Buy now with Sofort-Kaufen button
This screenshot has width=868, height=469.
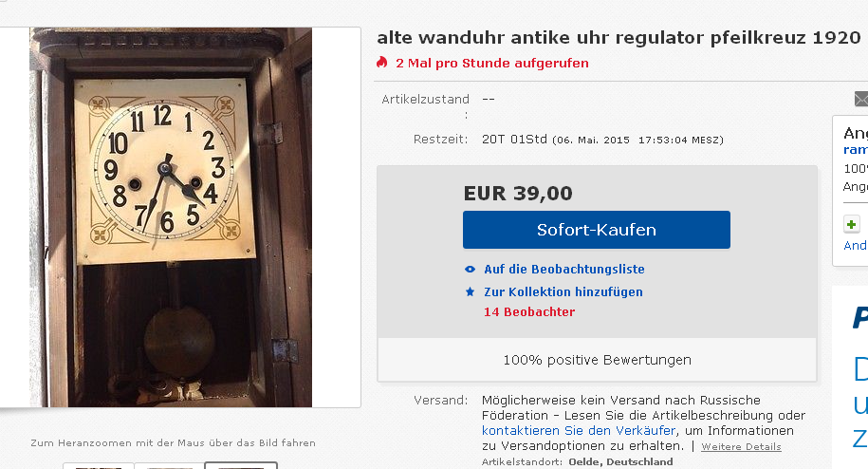click(x=596, y=230)
